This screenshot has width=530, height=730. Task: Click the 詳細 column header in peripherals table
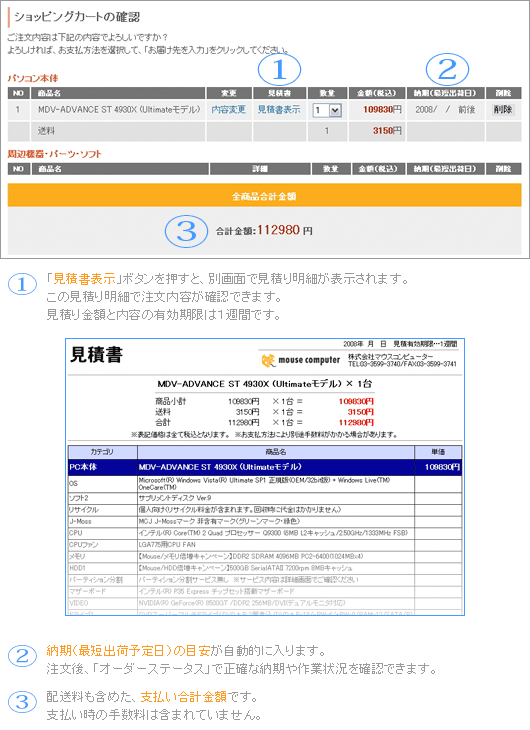pyautogui.click(x=260, y=169)
